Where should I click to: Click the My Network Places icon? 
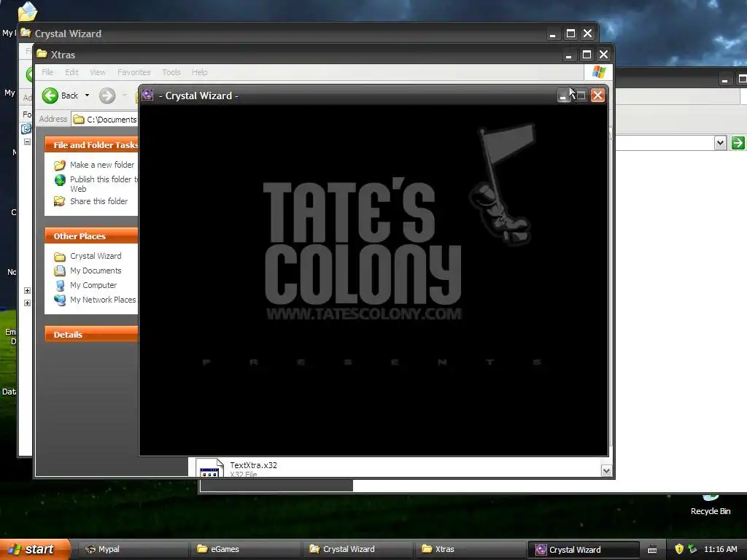(x=60, y=300)
